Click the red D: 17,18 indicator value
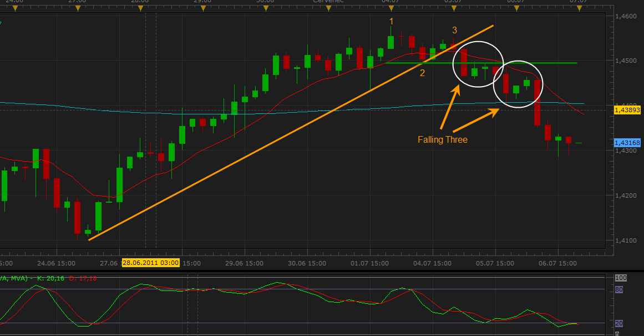644x336 pixels. (x=82, y=278)
